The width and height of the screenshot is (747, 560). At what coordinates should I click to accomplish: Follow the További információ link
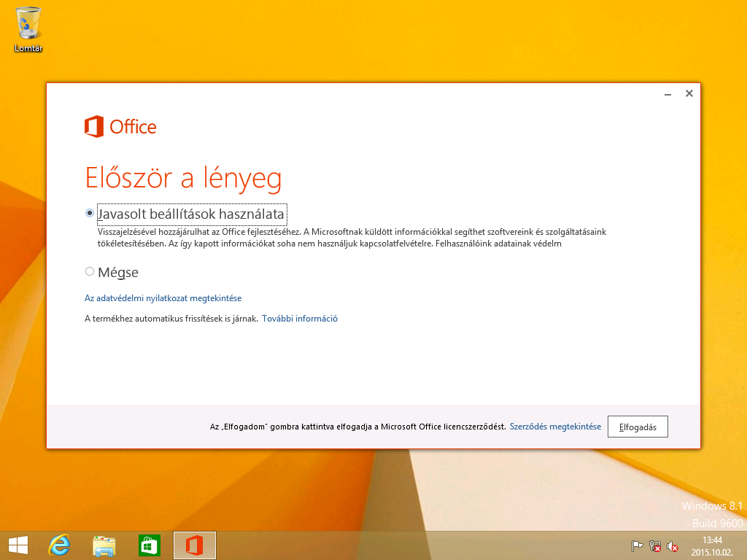tap(300, 319)
